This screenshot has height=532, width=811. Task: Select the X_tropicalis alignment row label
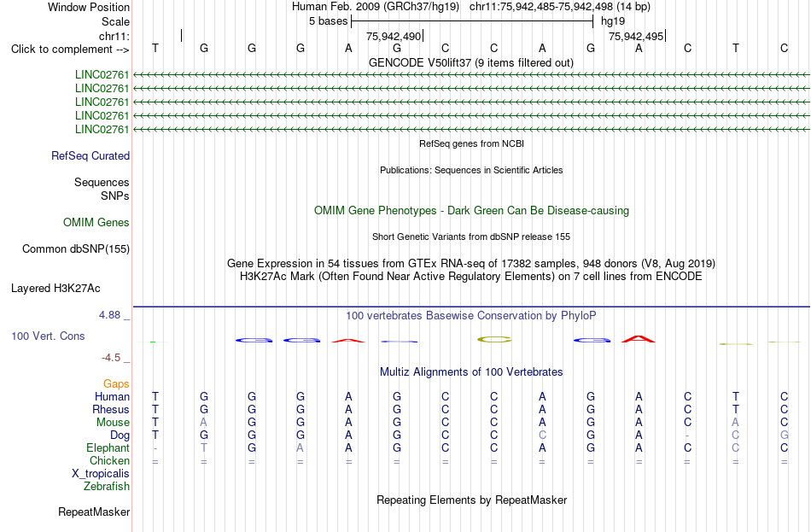pyautogui.click(x=101, y=474)
